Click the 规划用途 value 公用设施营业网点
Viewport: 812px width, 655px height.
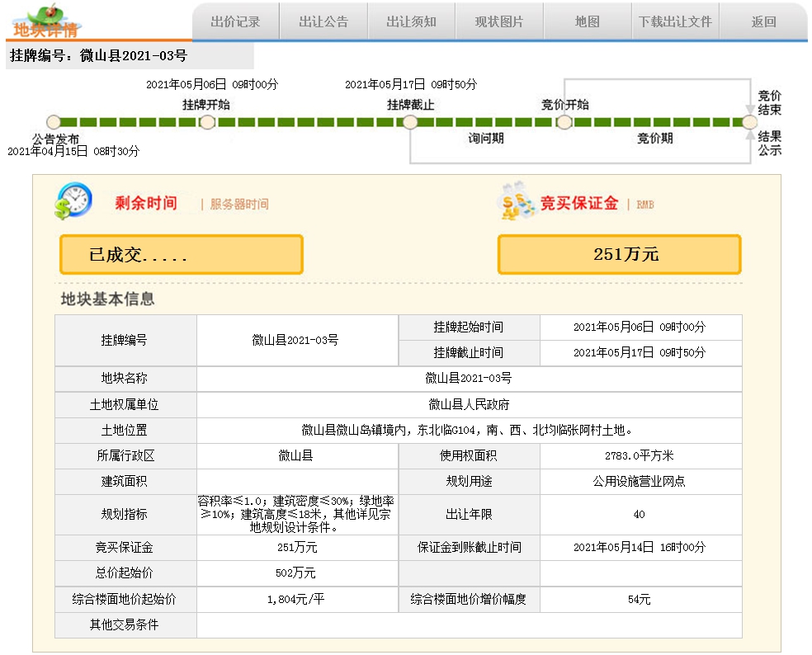[x=640, y=482]
